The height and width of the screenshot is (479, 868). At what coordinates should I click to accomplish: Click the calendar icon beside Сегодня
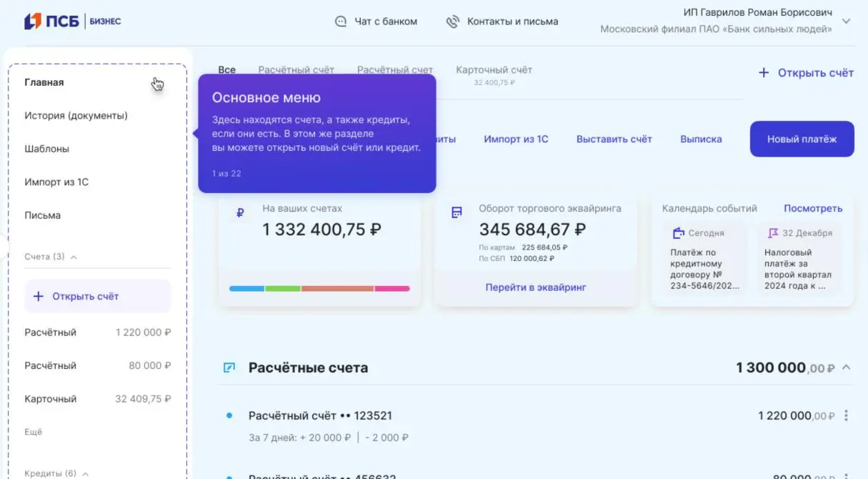click(x=679, y=233)
